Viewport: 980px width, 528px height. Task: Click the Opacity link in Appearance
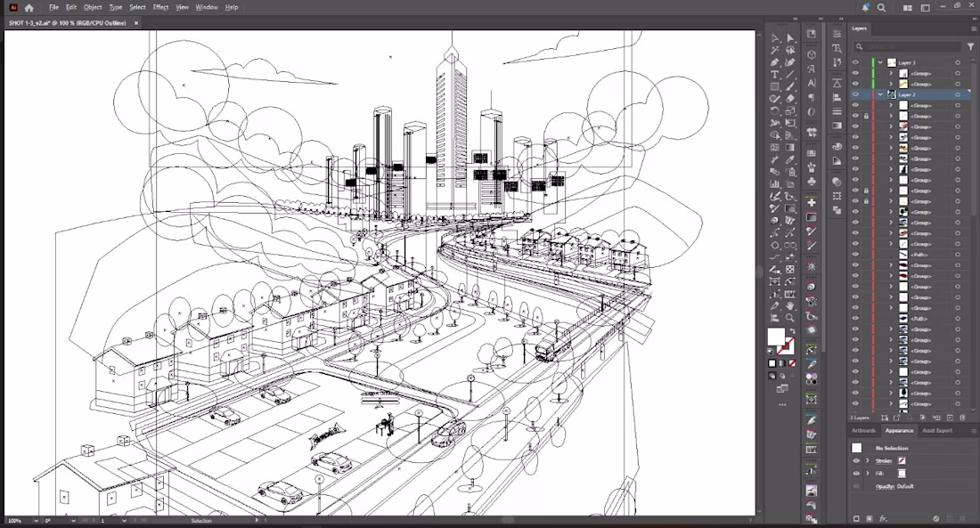point(885,486)
